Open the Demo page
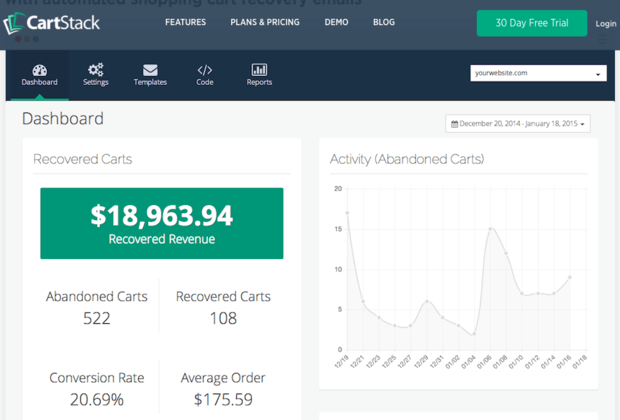The height and width of the screenshot is (420, 620). point(336,22)
